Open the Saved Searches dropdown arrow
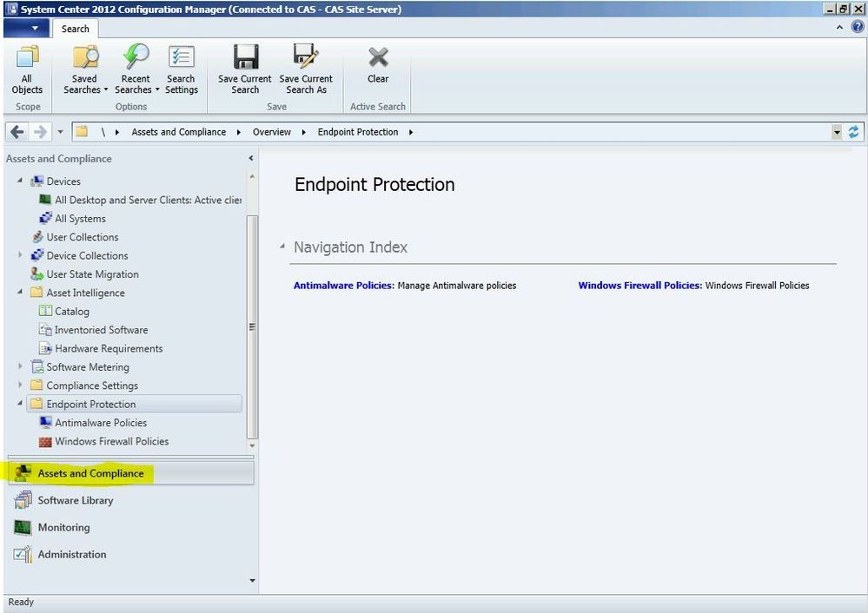The image size is (868, 613). point(106,89)
